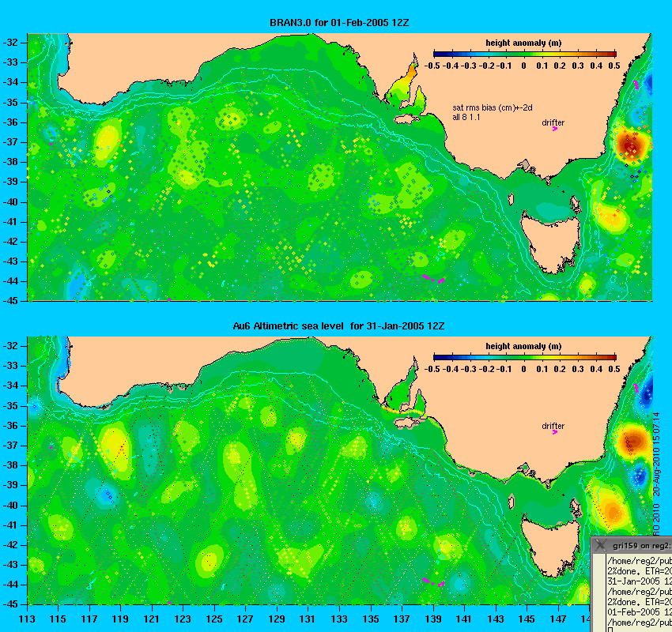672x632 pixels.
Task: Click the top panel height anomaly colorbar
Action: point(525,54)
